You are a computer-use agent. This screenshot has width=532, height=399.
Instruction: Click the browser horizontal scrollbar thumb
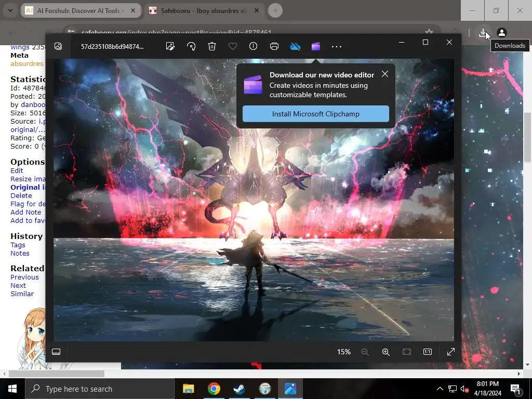point(56,374)
